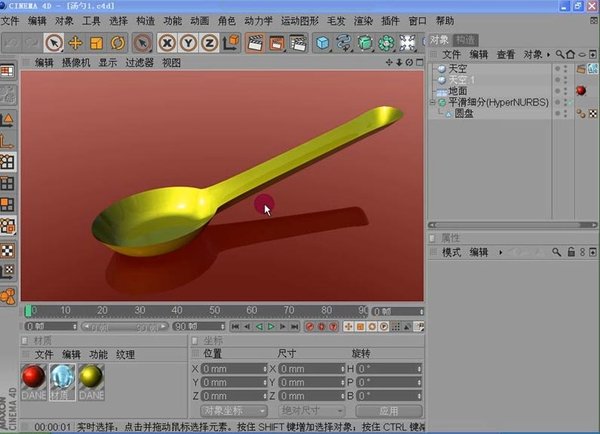Open the materials panel 纹理 menu
600x434 pixels.
[x=126, y=354]
